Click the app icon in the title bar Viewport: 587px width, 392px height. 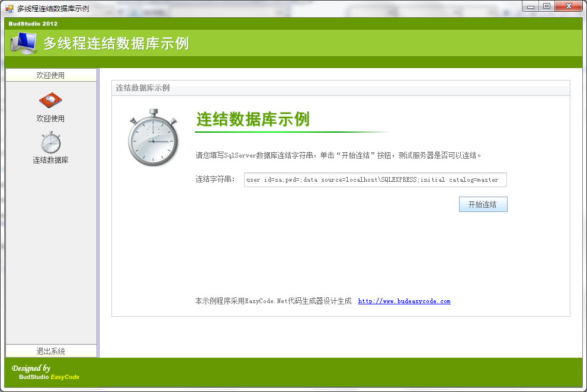pos(9,8)
